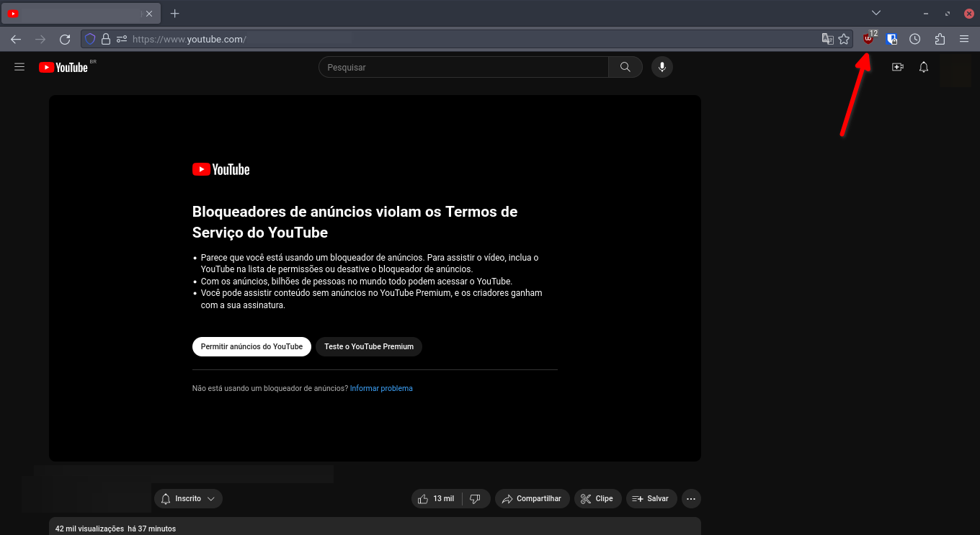
Task: Open the Bitwarden extension icon
Action: point(892,39)
